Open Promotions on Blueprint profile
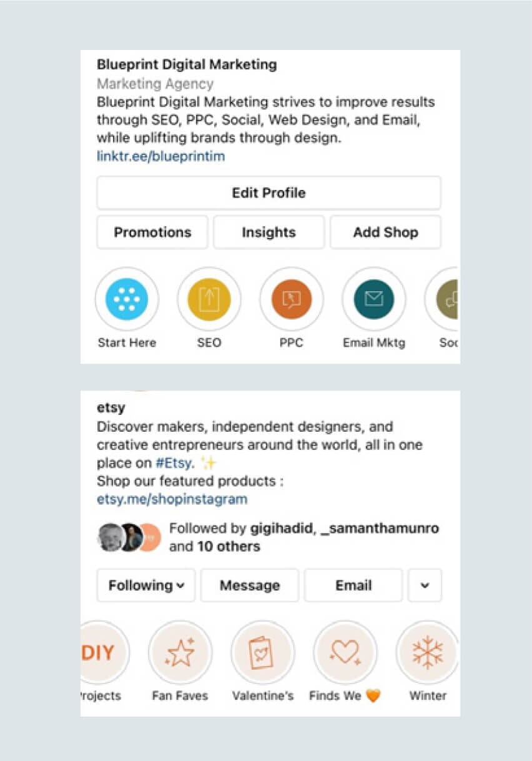 [x=152, y=232]
